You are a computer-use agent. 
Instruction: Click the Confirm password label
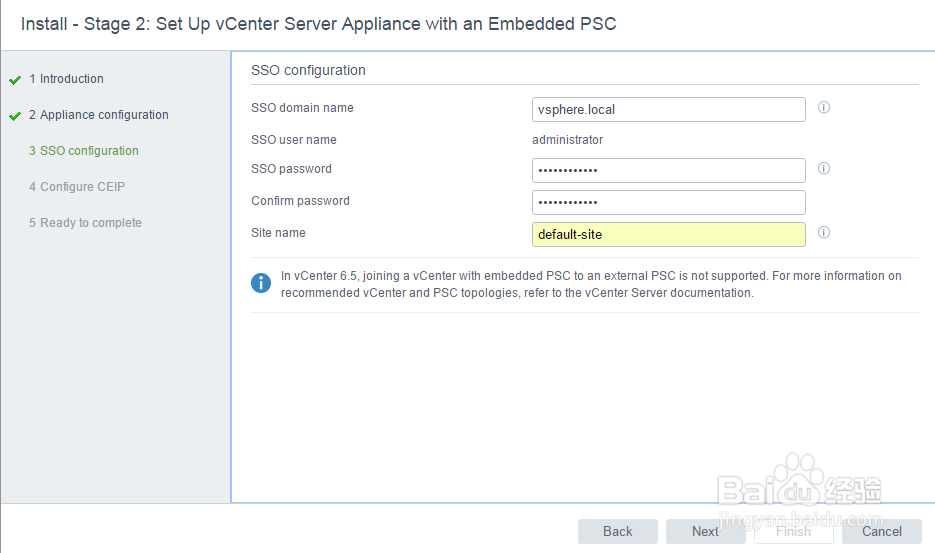pos(300,201)
